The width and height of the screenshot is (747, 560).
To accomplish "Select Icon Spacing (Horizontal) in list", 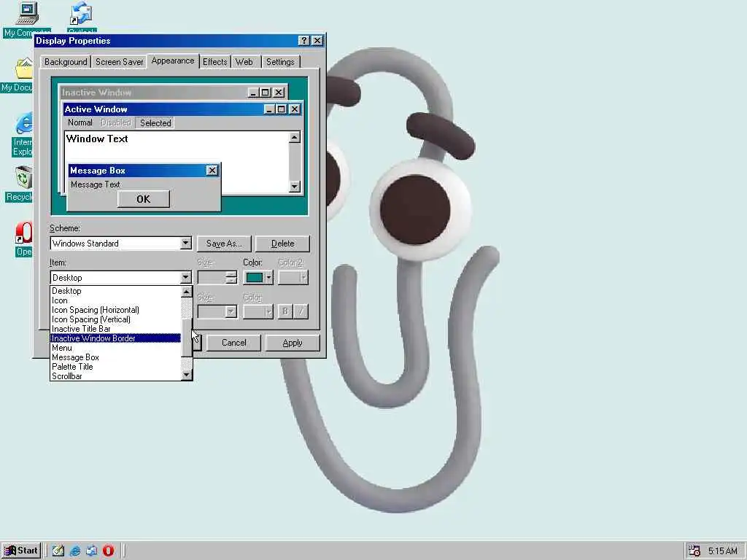I will tap(116, 310).
